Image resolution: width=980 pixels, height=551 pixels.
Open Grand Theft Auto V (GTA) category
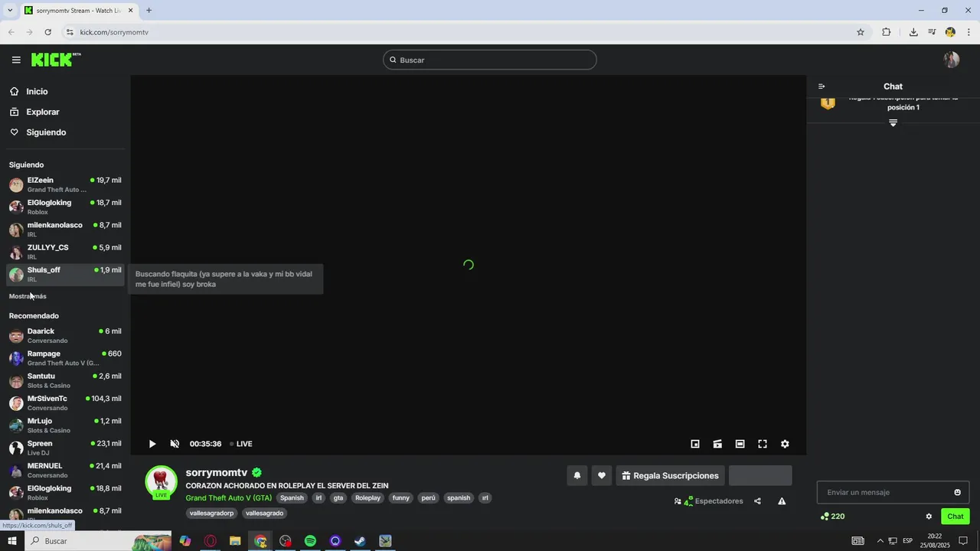pyautogui.click(x=228, y=497)
